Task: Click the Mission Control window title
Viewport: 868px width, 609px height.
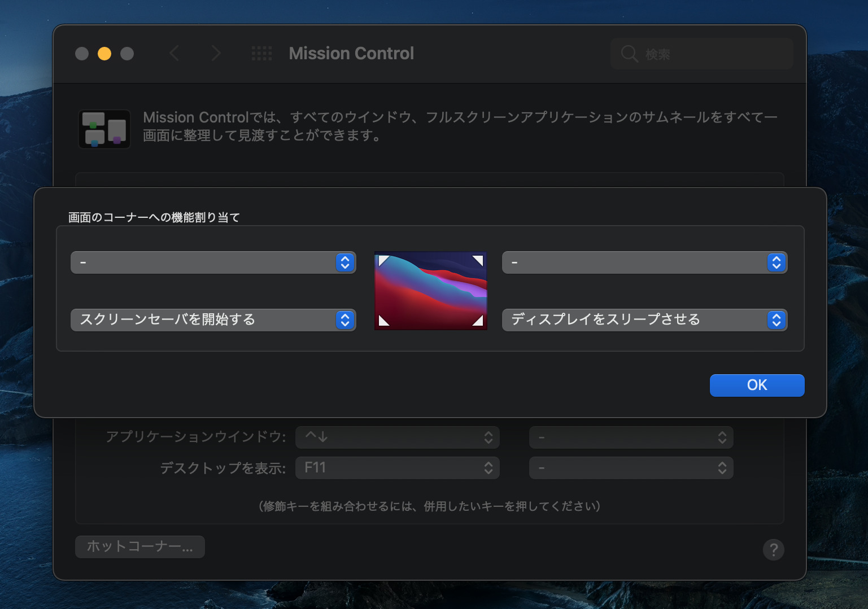Action: [351, 54]
